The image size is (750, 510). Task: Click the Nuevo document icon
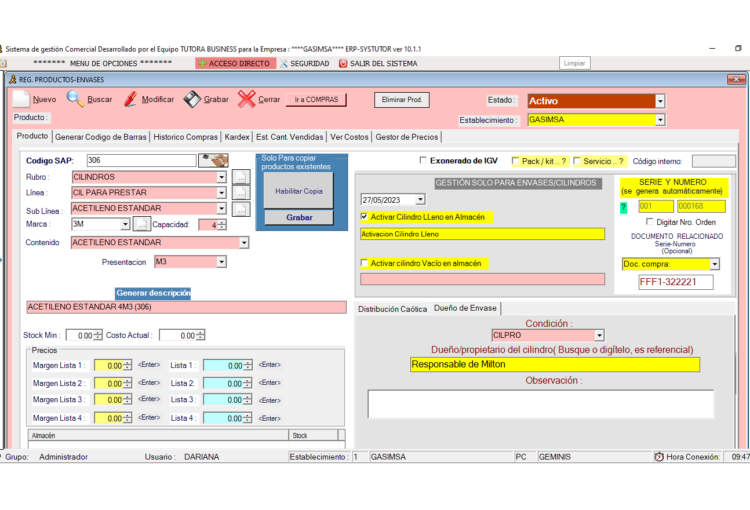[20, 99]
